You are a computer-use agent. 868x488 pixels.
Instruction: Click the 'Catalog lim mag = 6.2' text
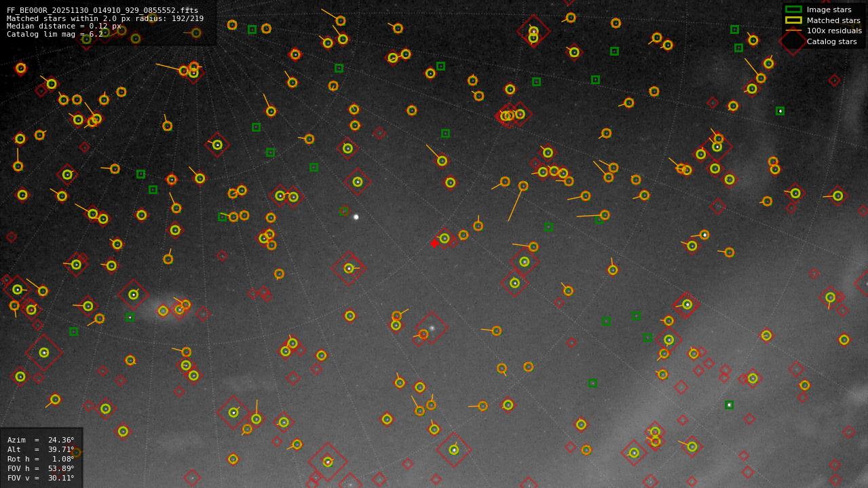point(55,34)
